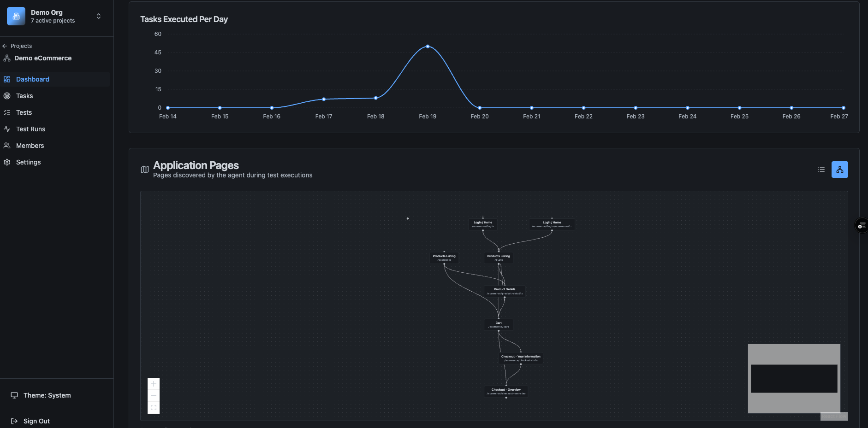Zoom in using the plus control on page graph
868x428 pixels.
tap(154, 383)
